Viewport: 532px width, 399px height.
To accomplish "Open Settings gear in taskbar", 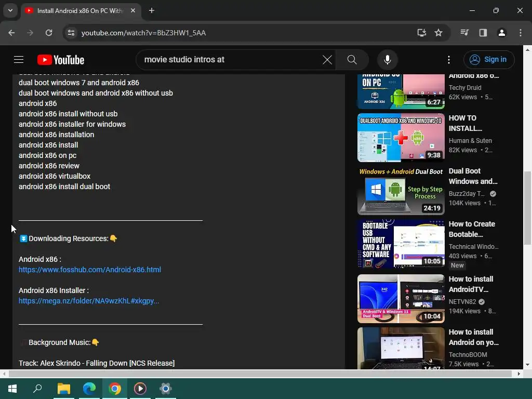I will point(166,389).
